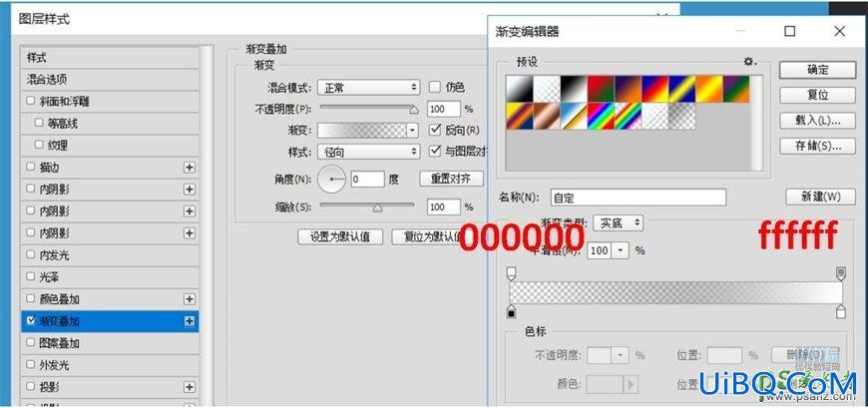Open the gradient picker dropdown arrow
This screenshot has height=408, width=868.
(x=412, y=131)
